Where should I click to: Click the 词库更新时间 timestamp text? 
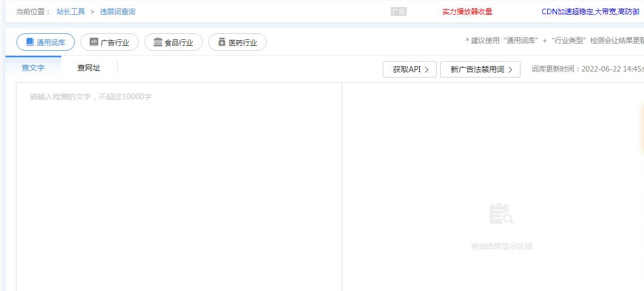(587, 69)
